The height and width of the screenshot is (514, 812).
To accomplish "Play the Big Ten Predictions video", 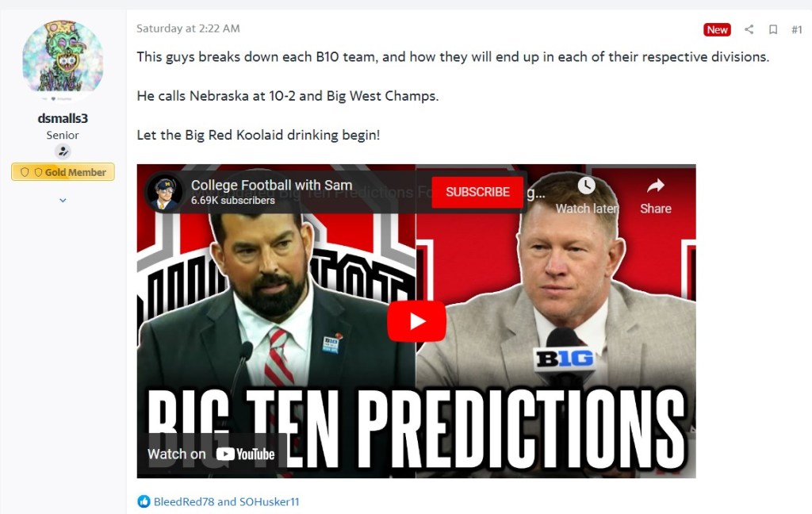I will point(416,321).
